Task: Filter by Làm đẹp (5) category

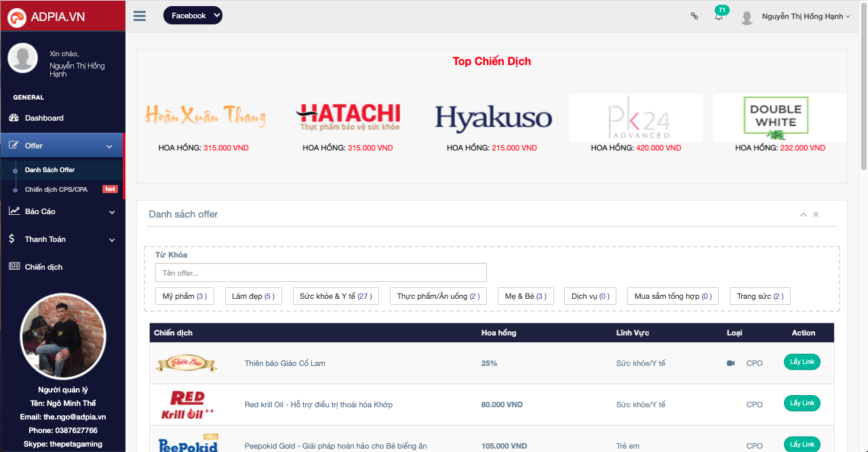Action: pos(253,296)
